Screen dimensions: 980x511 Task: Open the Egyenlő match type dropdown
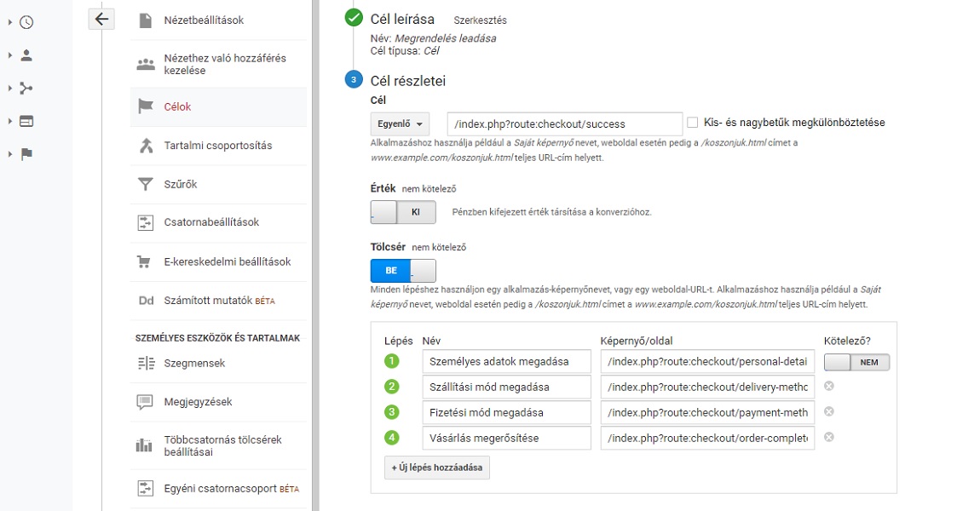[400, 123]
